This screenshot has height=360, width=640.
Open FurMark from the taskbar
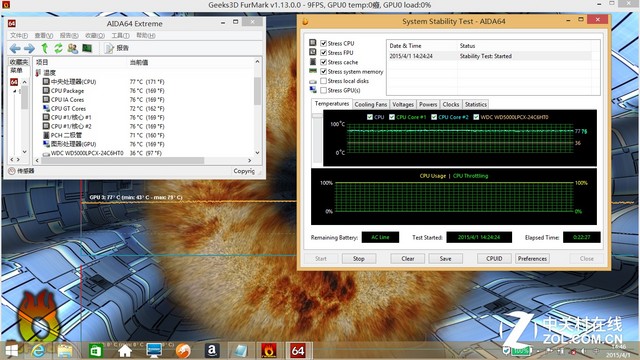269,351
